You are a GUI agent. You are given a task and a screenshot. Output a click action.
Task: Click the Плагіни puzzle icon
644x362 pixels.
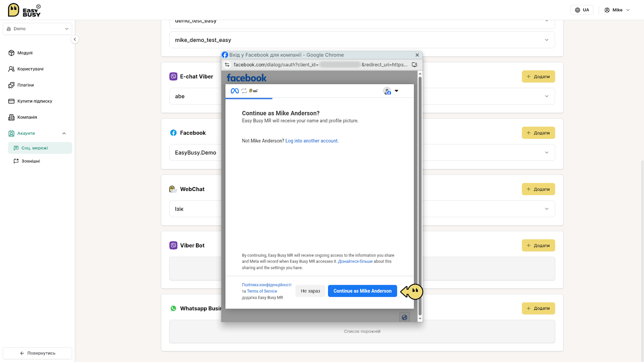pos(11,85)
